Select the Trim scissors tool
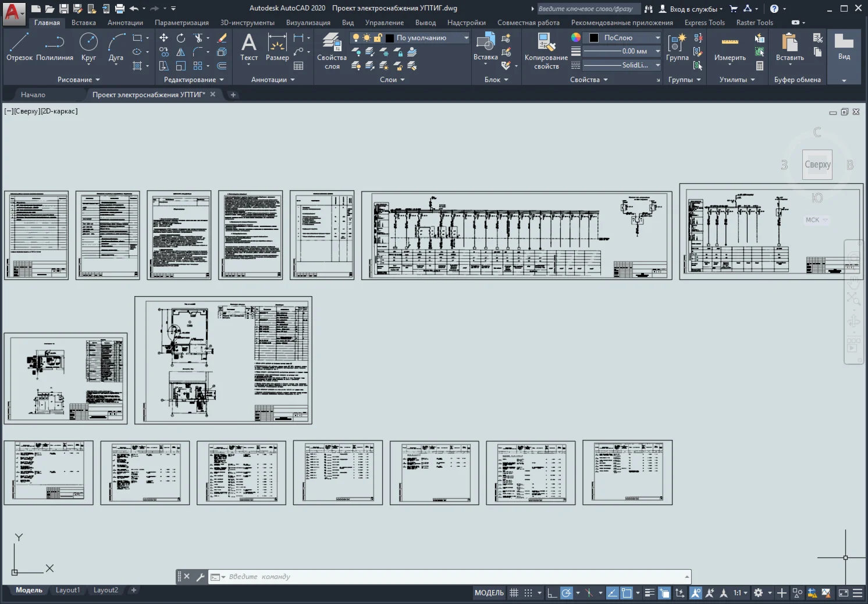Image resolution: width=868 pixels, height=604 pixels. point(198,38)
